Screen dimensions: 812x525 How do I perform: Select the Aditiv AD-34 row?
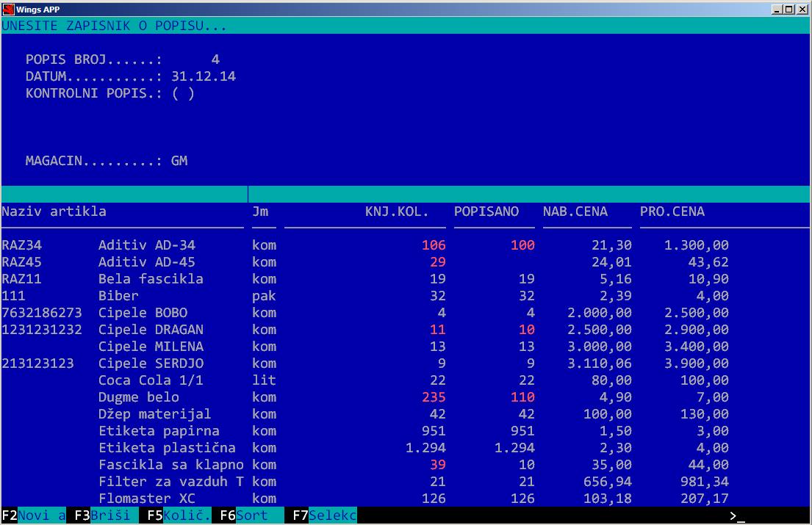tap(147, 245)
